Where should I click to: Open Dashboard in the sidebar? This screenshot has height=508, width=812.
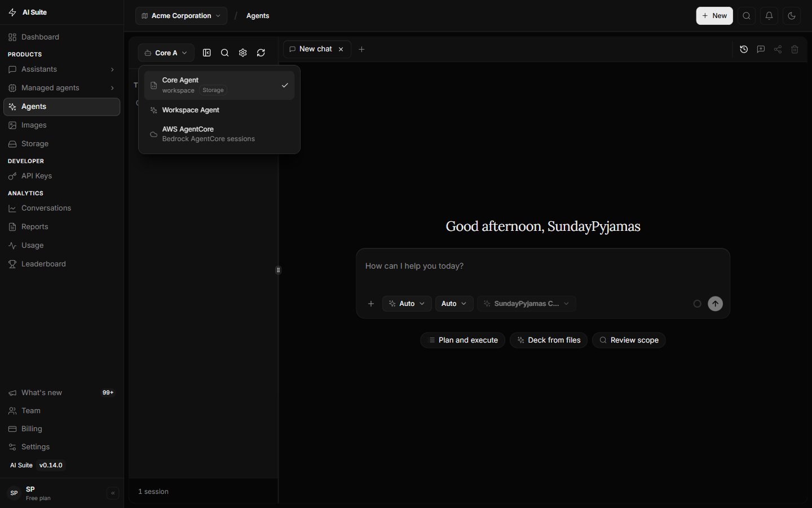[62, 37]
